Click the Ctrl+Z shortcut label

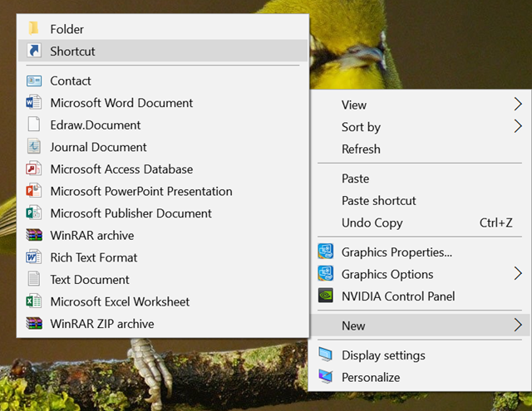[495, 223]
